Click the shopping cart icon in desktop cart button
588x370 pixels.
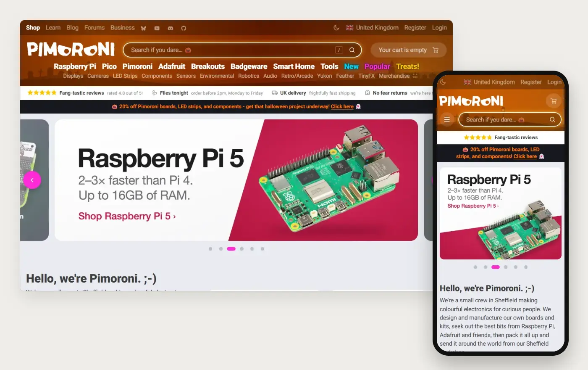pyautogui.click(x=436, y=50)
